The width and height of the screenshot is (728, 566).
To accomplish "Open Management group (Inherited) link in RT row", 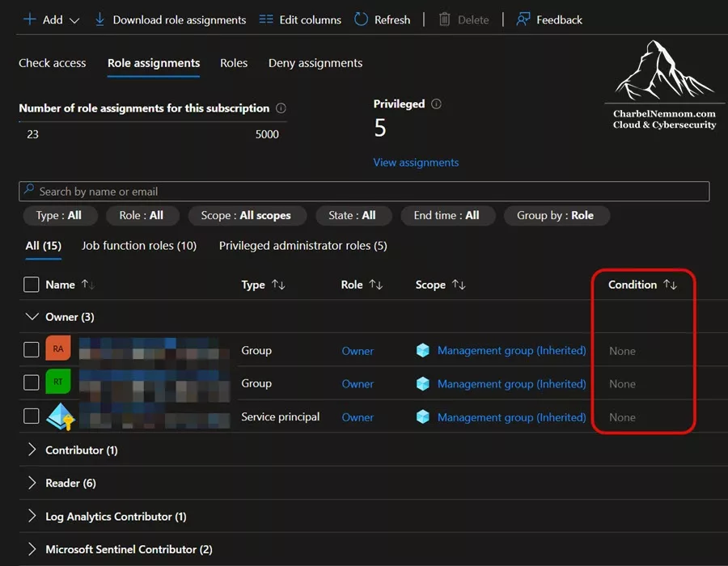I will (x=512, y=384).
